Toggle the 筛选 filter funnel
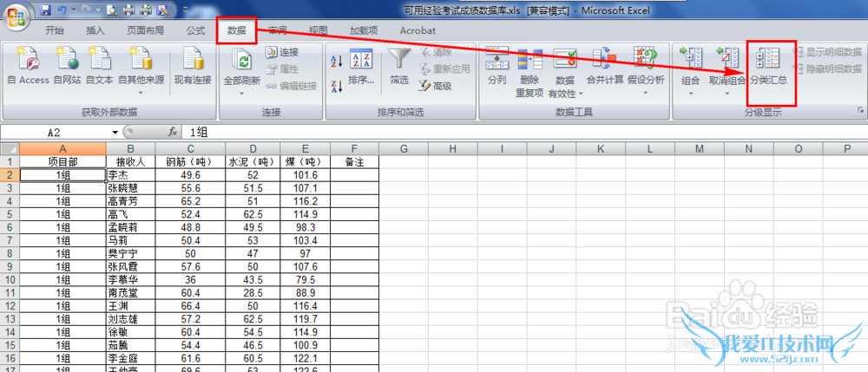868x372 pixels. pyautogui.click(x=399, y=66)
